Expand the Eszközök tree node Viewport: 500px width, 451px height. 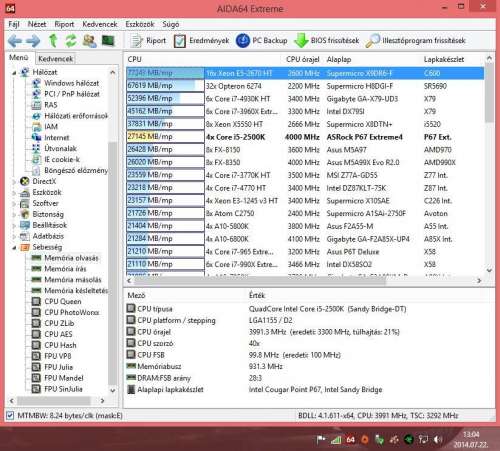[14, 193]
